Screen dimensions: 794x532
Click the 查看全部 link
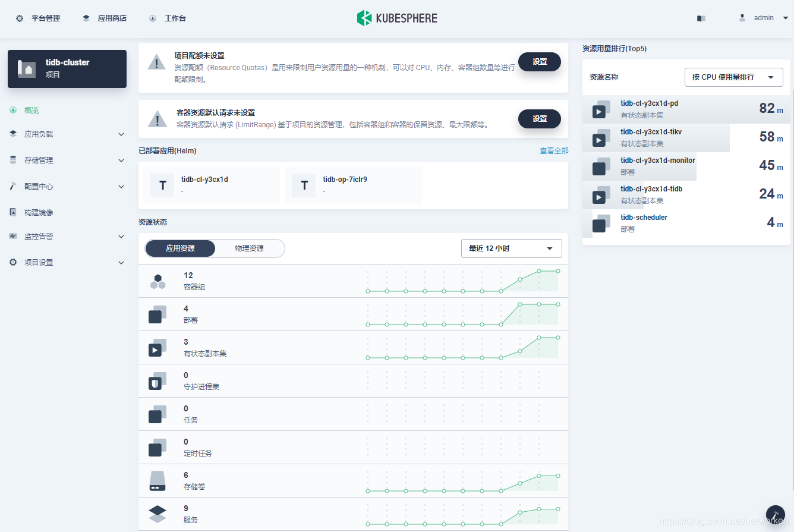pyautogui.click(x=554, y=151)
